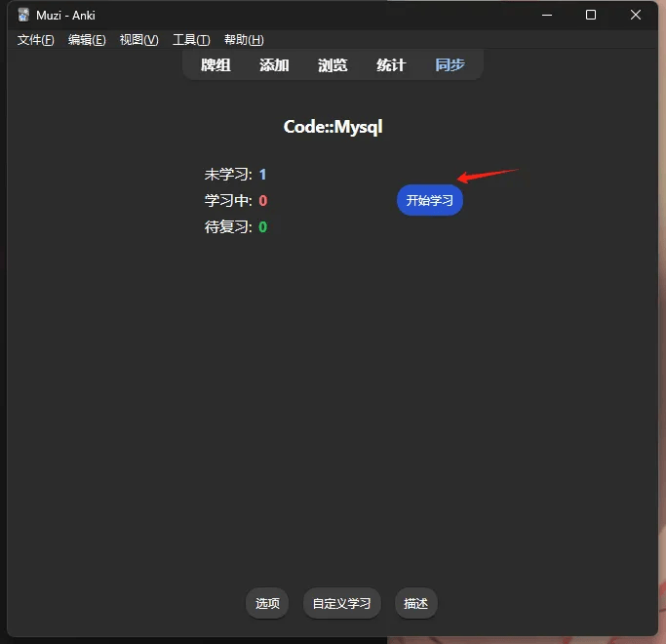666x644 pixels.
Task: Open the 添加 card dialog
Action: (x=274, y=65)
